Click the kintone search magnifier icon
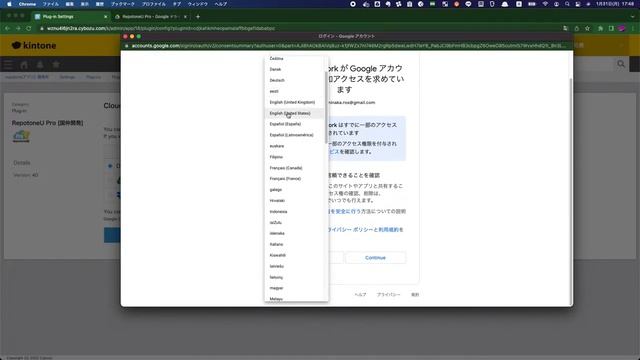Viewport: 640px width, 360px height. tap(621, 64)
